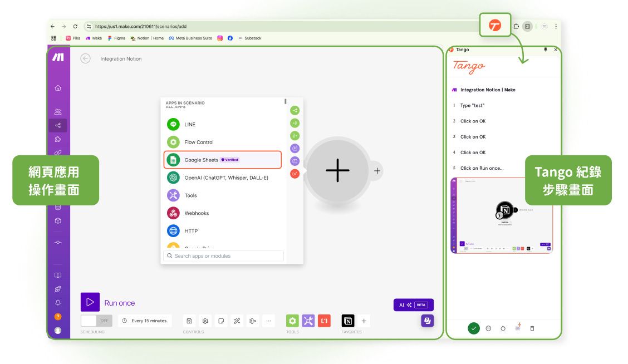Open the What's new rocket icon
The image size is (628, 364).
pos(58,289)
